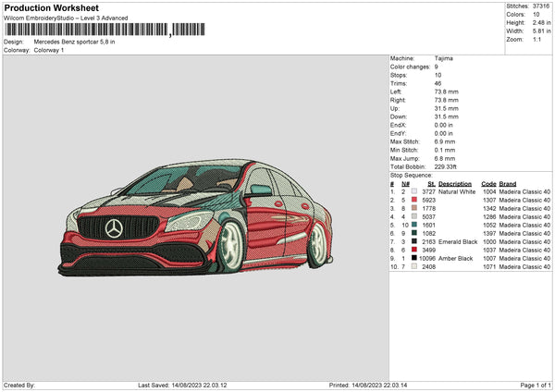Image resolution: width=555 pixels, height=392 pixels.
Task: Click stitch count 3727 in stop 1
Action: (x=428, y=191)
